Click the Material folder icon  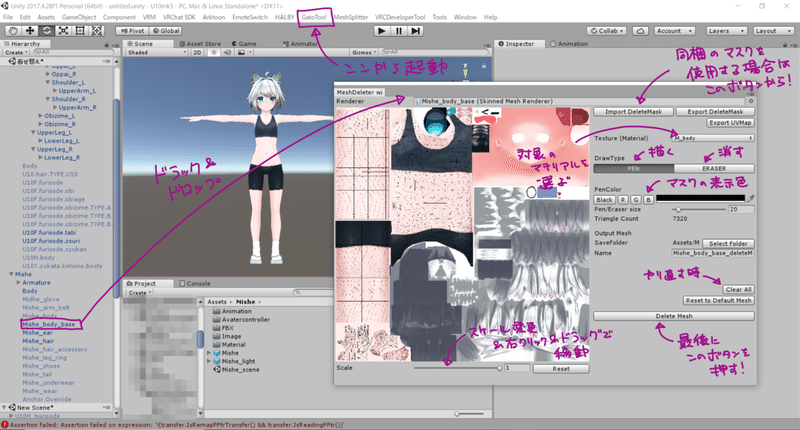(216, 344)
